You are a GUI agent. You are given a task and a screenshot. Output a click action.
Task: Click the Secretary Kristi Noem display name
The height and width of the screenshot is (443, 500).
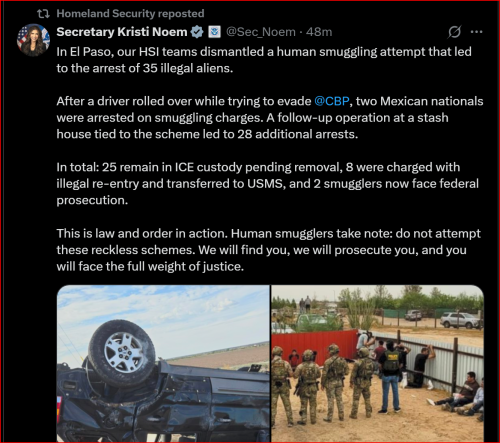click(x=122, y=32)
